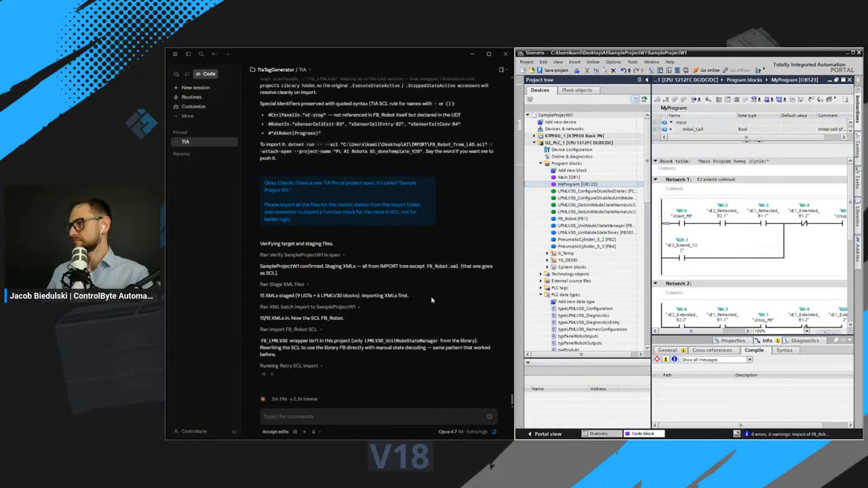Show information filter icon in Compile tab
868x488 pixels.
pyautogui.click(x=674, y=359)
